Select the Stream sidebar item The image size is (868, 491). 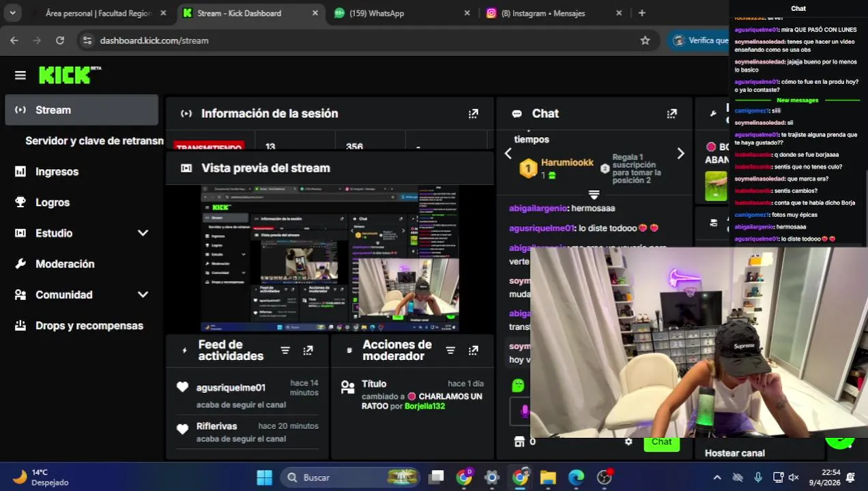click(81, 110)
